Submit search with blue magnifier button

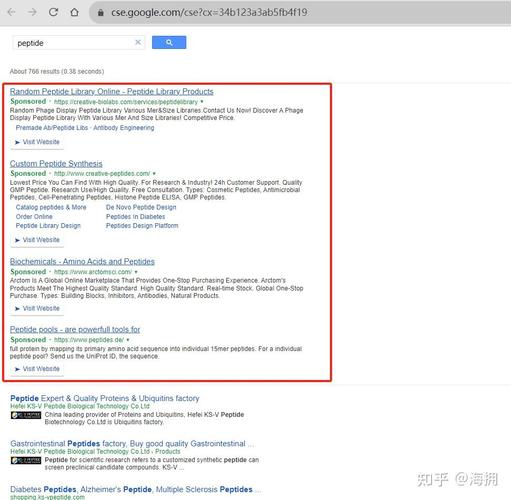pos(169,42)
